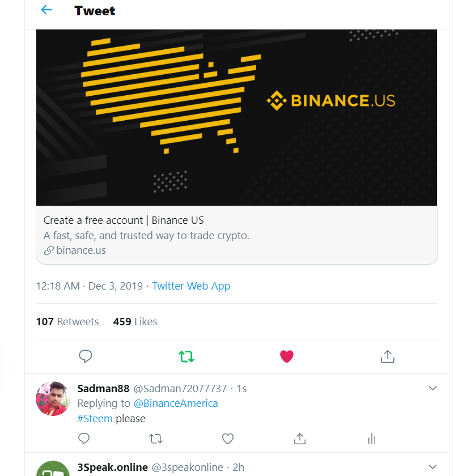View the 459 Likes list
The width and height of the screenshot is (454, 476).
click(135, 321)
